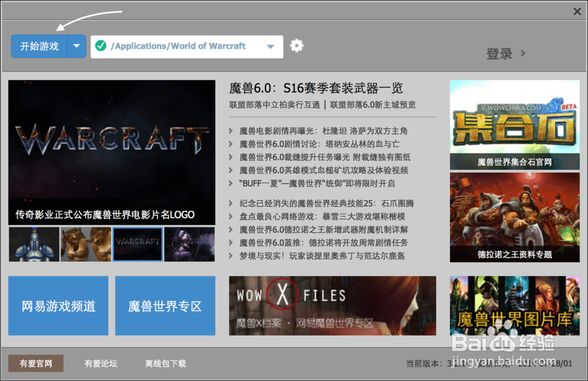Open news 魔兽世界6.0剧情讨论：塔纳安丛林的血与亡
Viewport: 588px width, 381px height.
click(319, 144)
